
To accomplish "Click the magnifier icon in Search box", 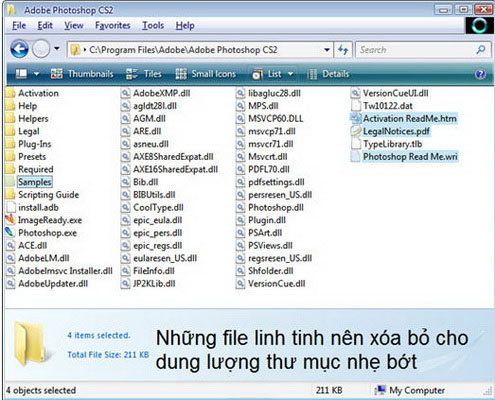I will click(x=481, y=50).
